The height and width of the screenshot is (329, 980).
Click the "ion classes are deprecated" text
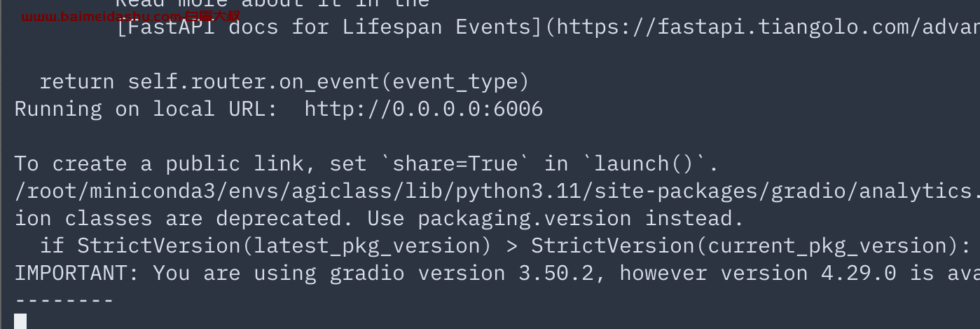(x=178, y=218)
